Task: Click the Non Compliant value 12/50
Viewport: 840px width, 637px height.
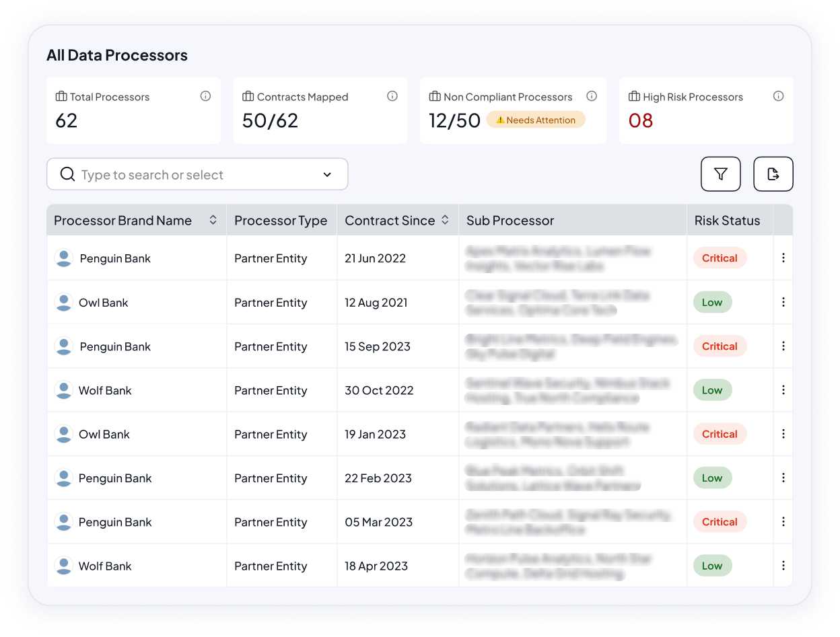Action: (x=454, y=120)
